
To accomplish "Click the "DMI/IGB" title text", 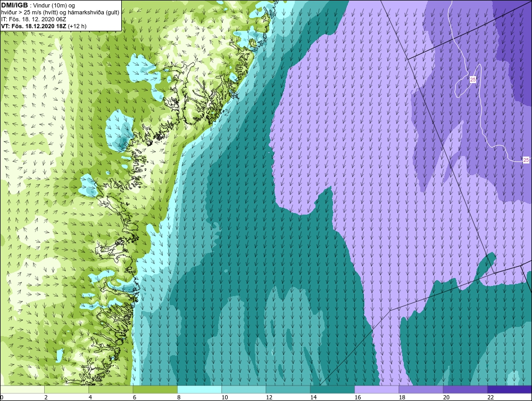I will [14, 5].
